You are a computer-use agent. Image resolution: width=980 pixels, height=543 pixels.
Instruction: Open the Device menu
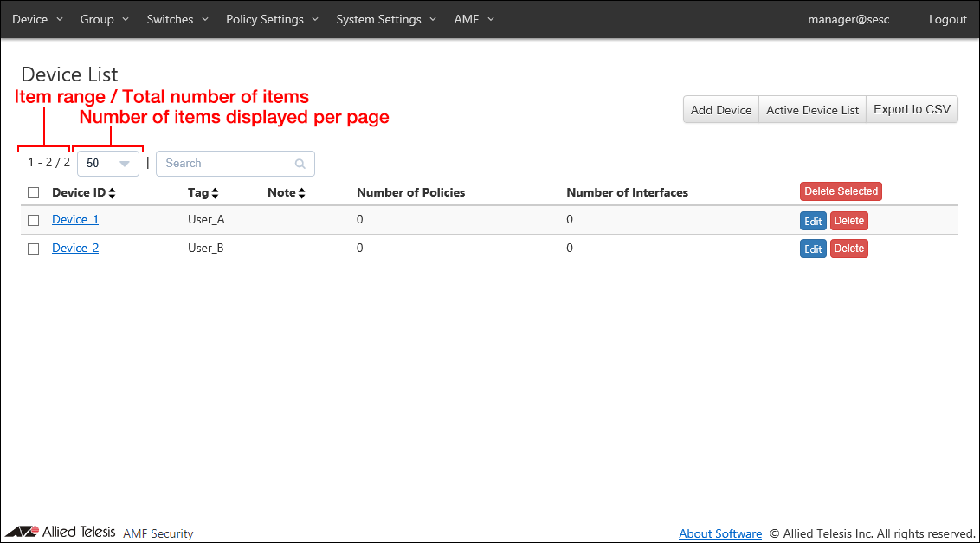coord(37,19)
